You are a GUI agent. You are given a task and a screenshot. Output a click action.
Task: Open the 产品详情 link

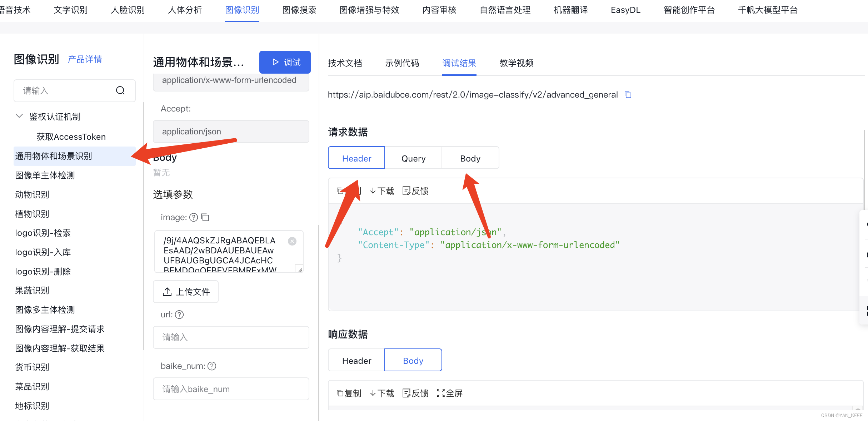click(x=85, y=59)
